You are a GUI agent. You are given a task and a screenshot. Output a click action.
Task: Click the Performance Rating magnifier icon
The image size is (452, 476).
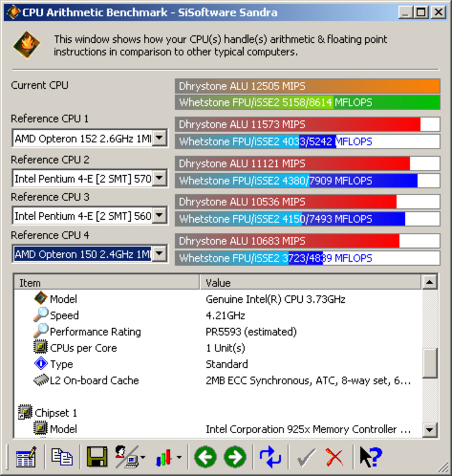point(41,331)
